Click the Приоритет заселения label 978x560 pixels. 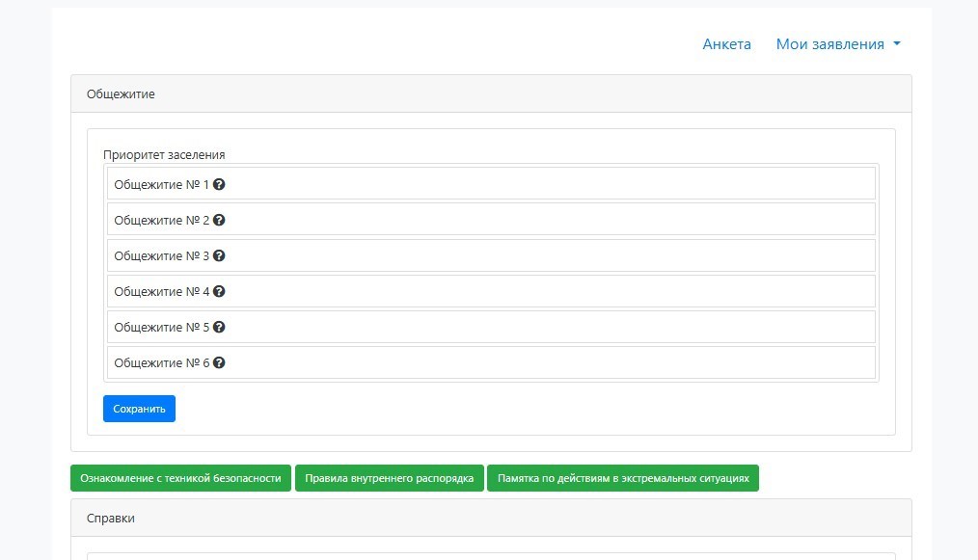coord(164,154)
